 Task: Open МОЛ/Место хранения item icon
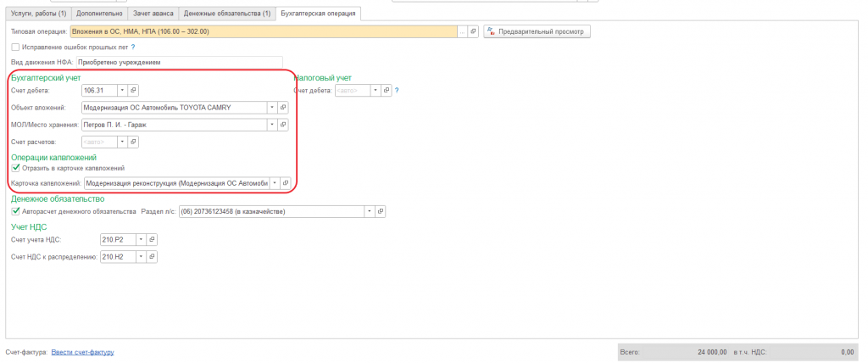(x=283, y=125)
